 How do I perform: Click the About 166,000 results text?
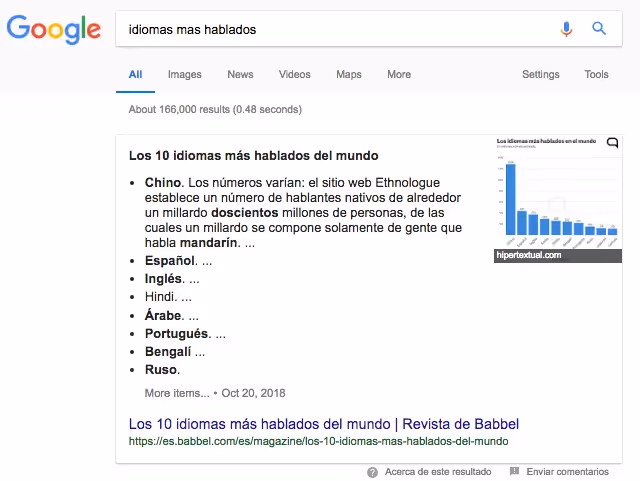[x=215, y=109]
